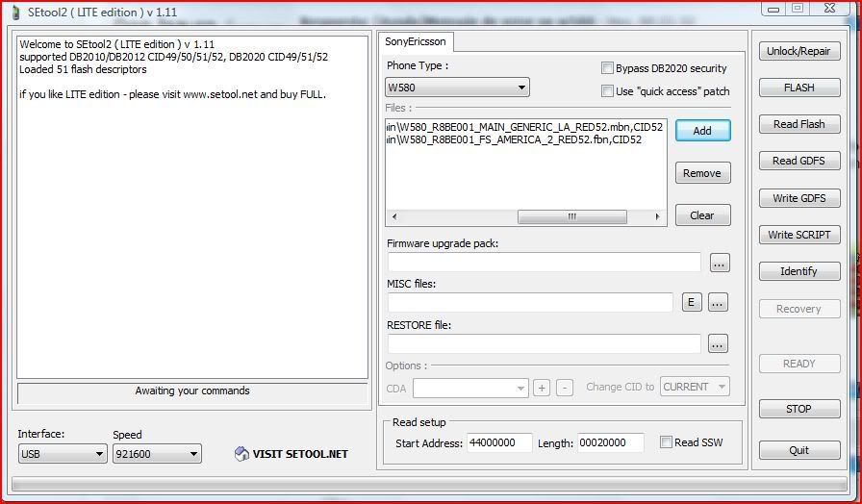Open the Change CID to CURRENT dropdown
862x504 pixels.
pos(695,387)
